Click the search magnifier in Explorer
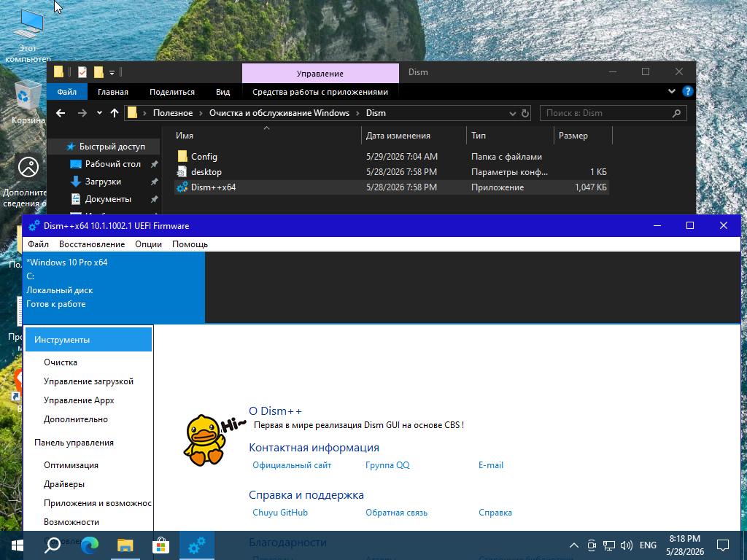Image resolution: width=747 pixels, height=560 pixels. tap(676, 113)
